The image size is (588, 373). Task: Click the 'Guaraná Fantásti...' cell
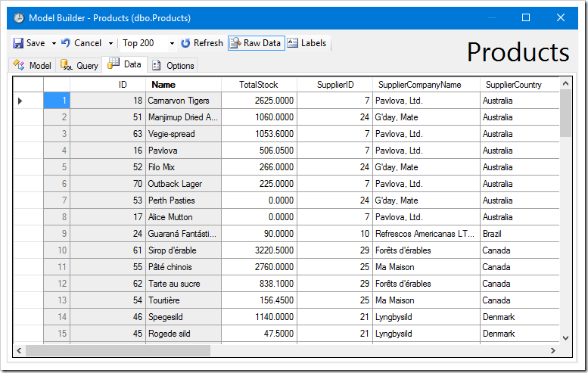pos(183,234)
